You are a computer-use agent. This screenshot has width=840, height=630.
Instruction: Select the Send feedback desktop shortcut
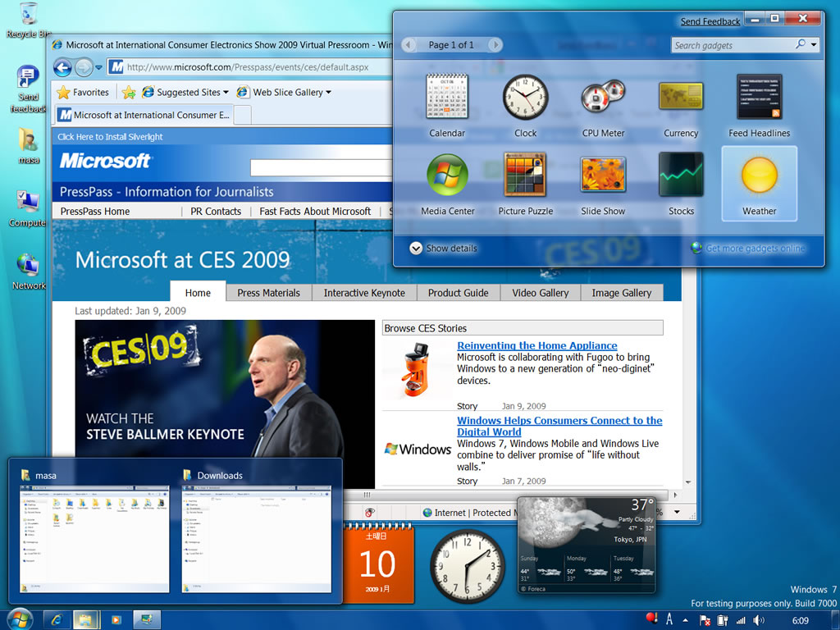28,89
